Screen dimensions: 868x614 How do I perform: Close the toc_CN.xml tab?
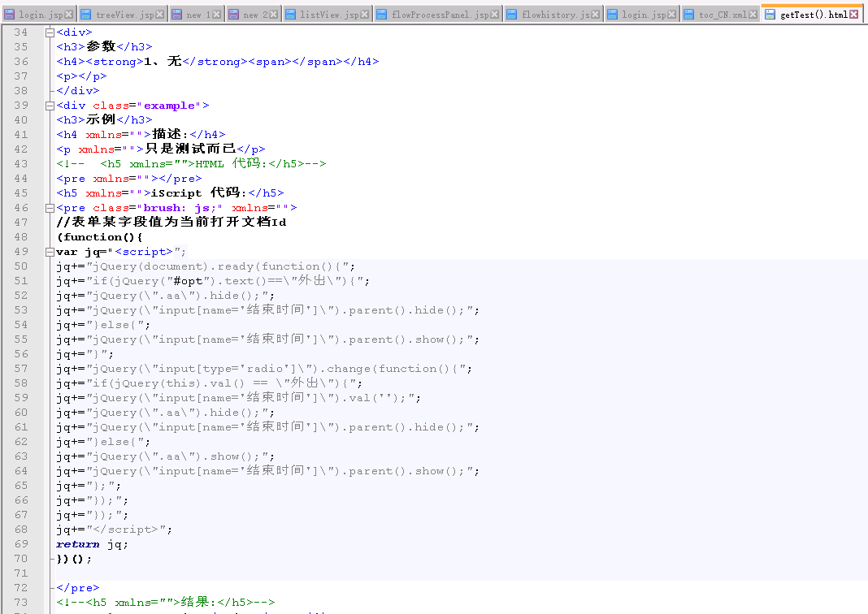753,15
